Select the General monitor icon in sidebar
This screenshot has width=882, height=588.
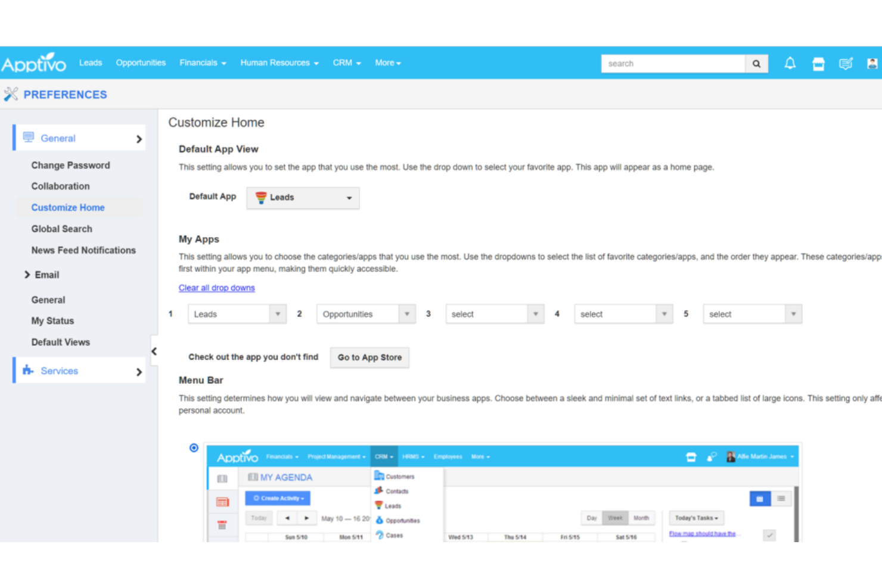point(28,137)
